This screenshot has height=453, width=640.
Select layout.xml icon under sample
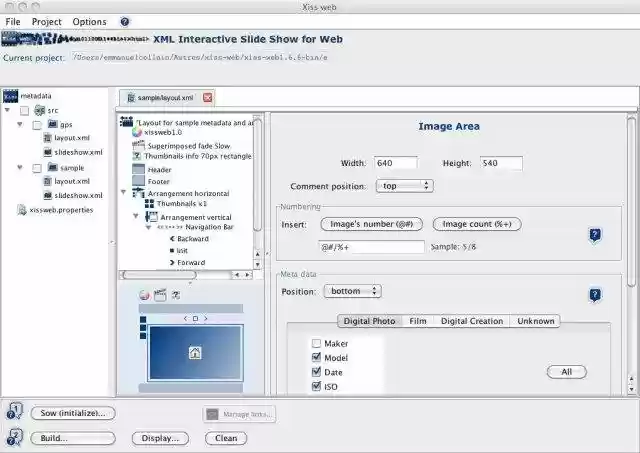pos(47,181)
